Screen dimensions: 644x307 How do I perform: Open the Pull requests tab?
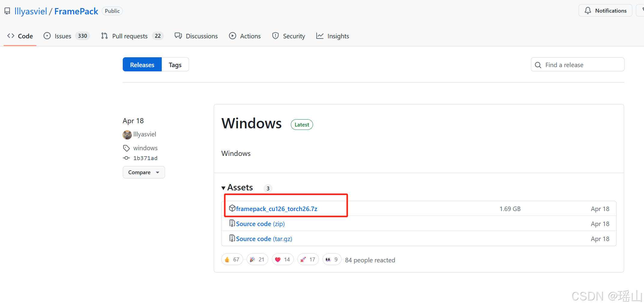132,36
